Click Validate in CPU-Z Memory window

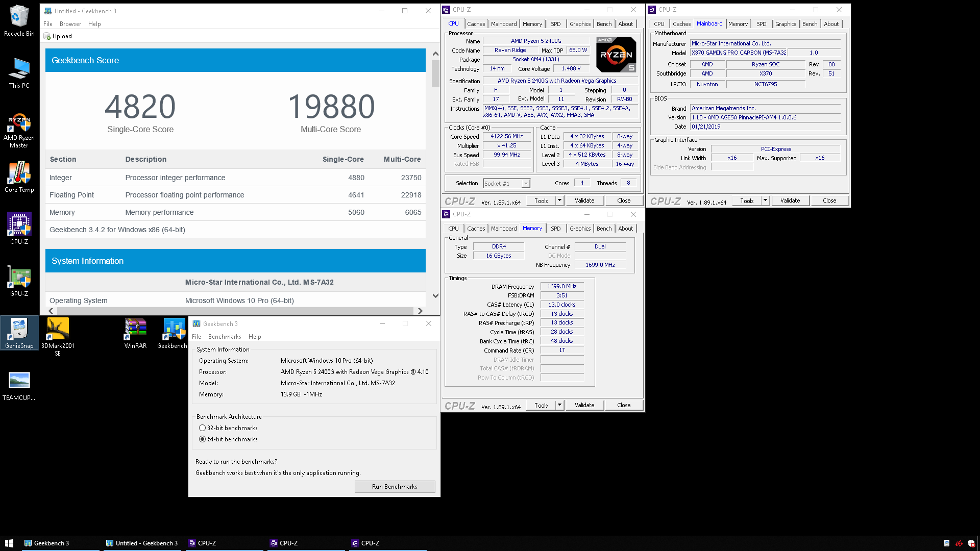[584, 405]
